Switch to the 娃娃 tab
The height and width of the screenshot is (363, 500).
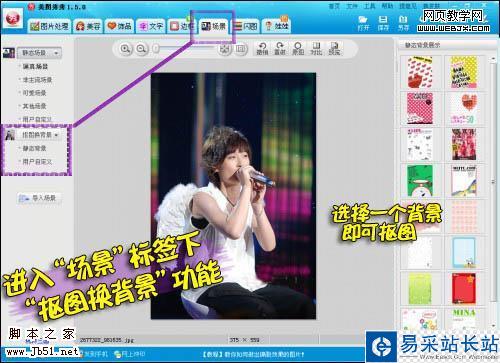(x=277, y=26)
